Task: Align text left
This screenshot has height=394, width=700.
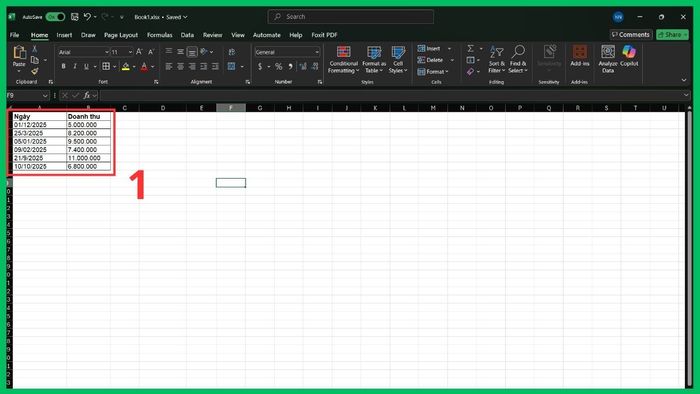Action: [169, 66]
